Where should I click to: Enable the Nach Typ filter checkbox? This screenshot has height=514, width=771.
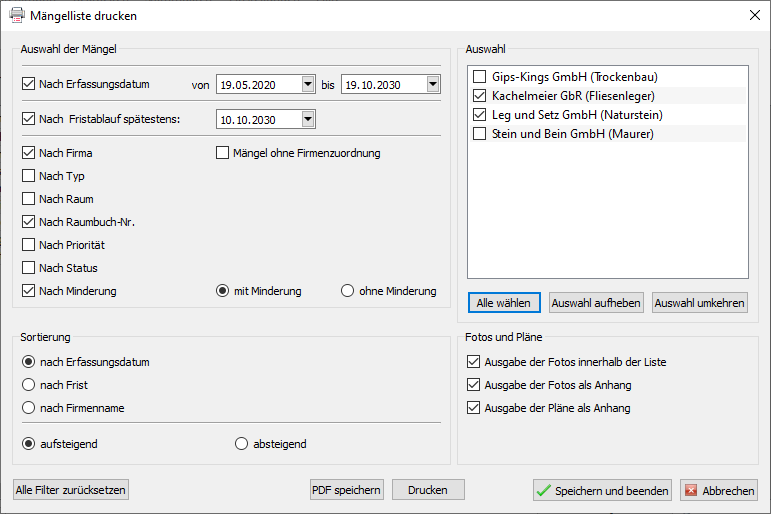pyautogui.click(x=29, y=176)
